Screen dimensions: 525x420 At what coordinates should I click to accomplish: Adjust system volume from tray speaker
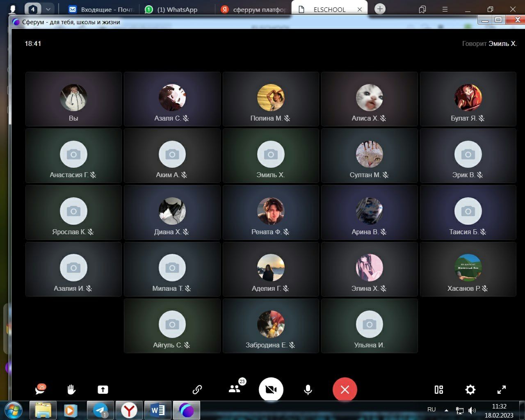coord(472,410)
